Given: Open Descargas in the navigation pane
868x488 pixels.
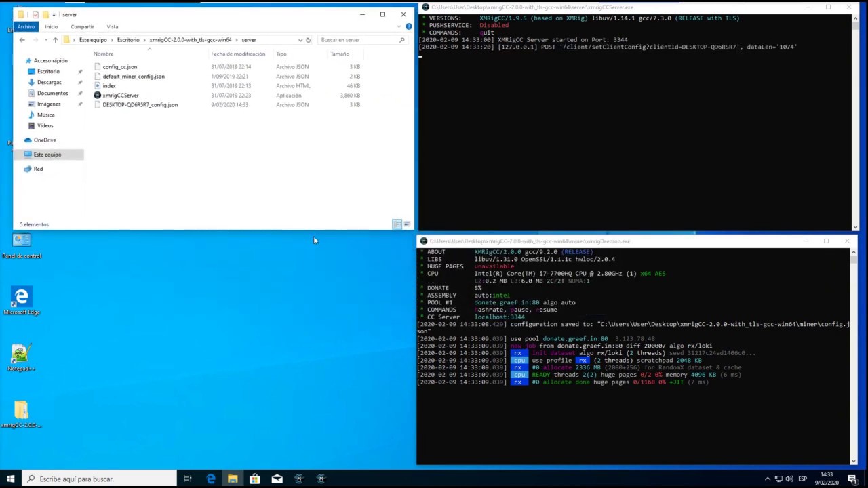Looking at the screenshot, I should pos(49,82).
